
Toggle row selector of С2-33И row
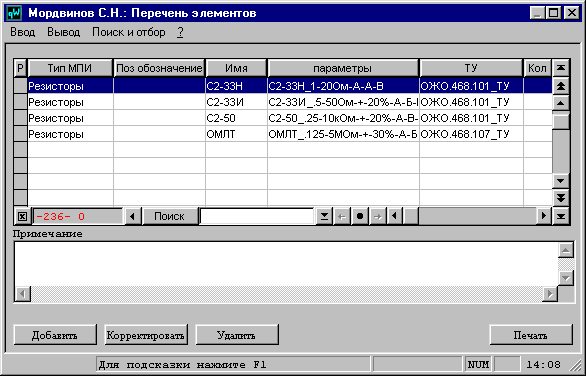point(21,102)
